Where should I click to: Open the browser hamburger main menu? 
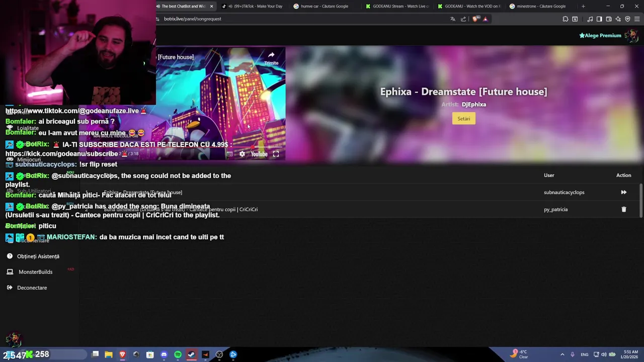click(x=637, y=19)
